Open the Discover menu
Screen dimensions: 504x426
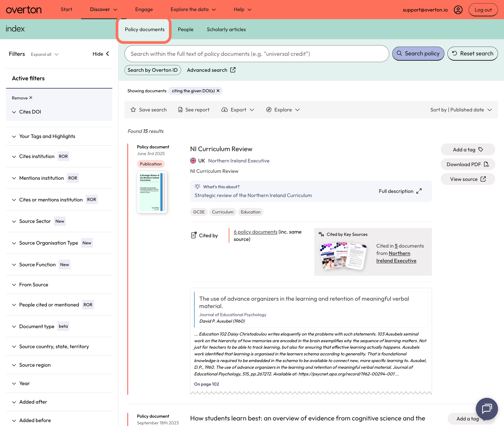[104, 9]
